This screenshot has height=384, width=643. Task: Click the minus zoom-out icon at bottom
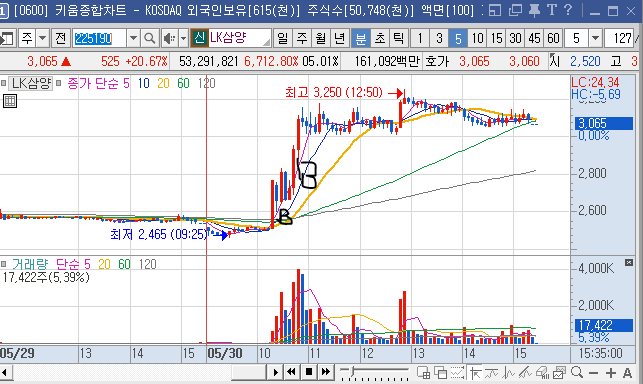click(x=593, y=373)
